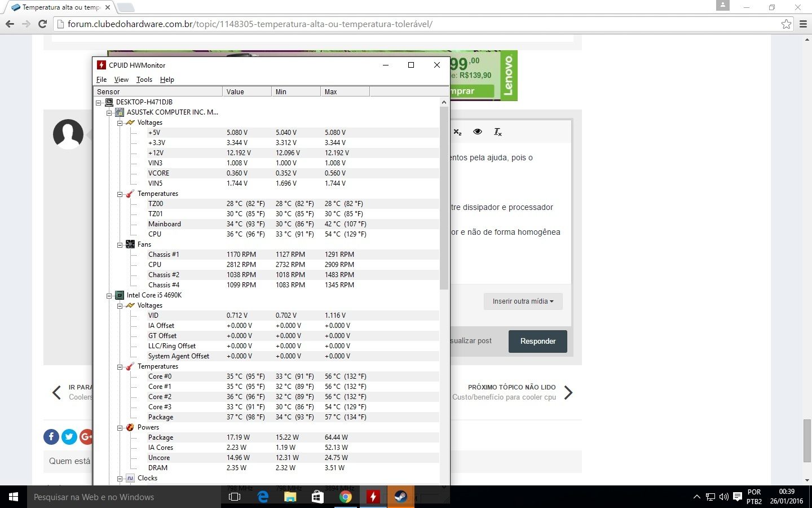Click the Chrome address bar URL
This screenshot has width=812, height=508.
point(250,24)
